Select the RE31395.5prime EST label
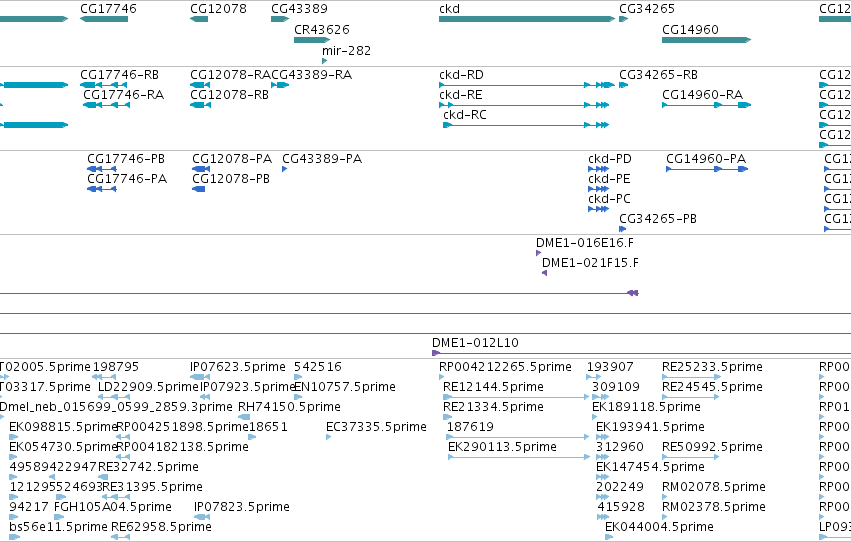The height and width of the screenshot is (542, 851). tap(153, 487)
